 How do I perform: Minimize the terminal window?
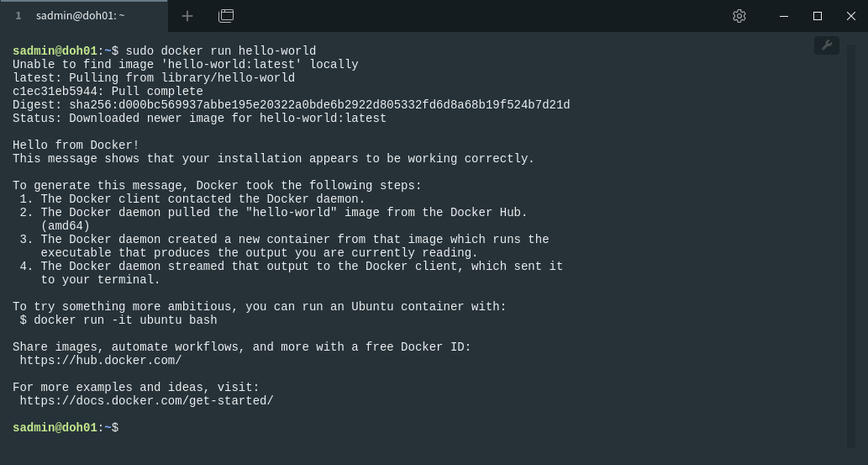pyautogui.click(x=784, y=16)
